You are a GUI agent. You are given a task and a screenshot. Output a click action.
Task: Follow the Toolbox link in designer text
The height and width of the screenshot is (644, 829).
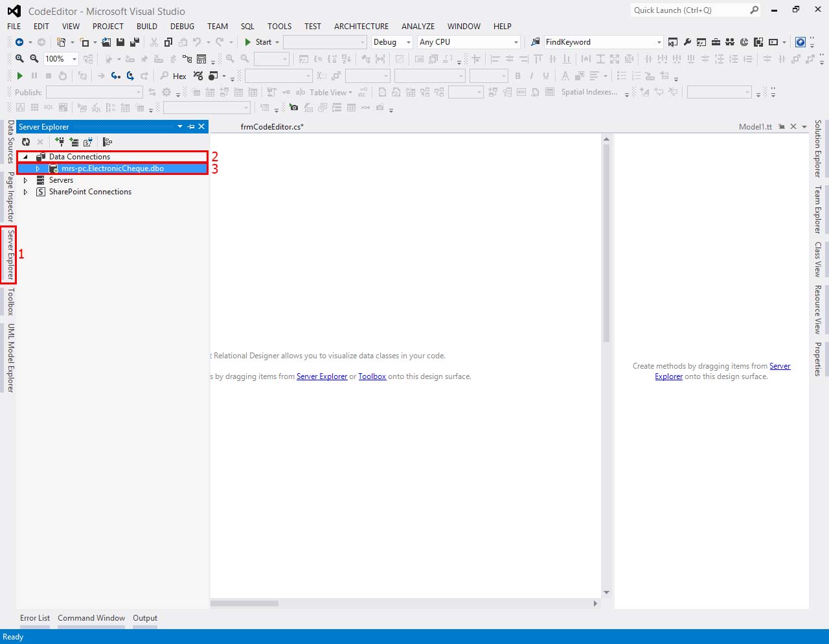click(372, 376)
